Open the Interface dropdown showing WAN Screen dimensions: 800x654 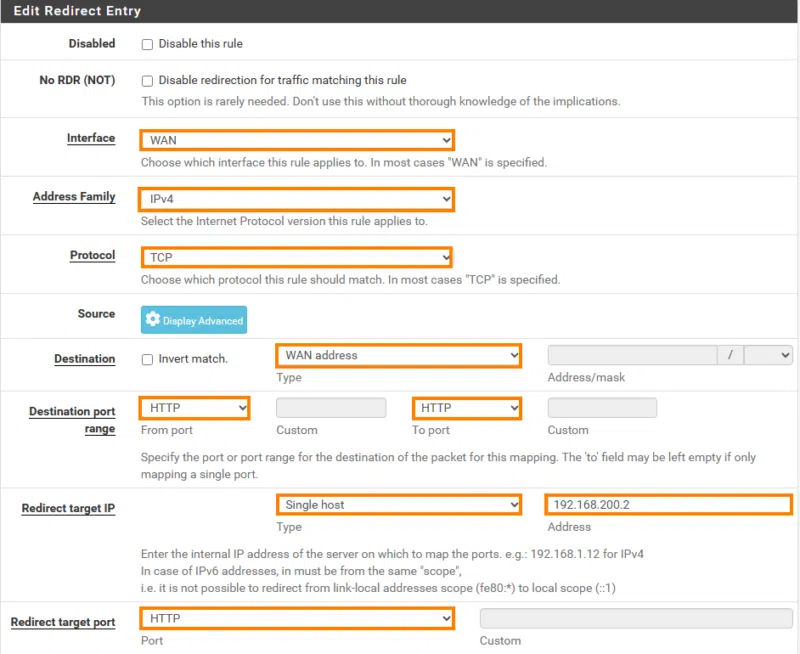coord(297,140)
